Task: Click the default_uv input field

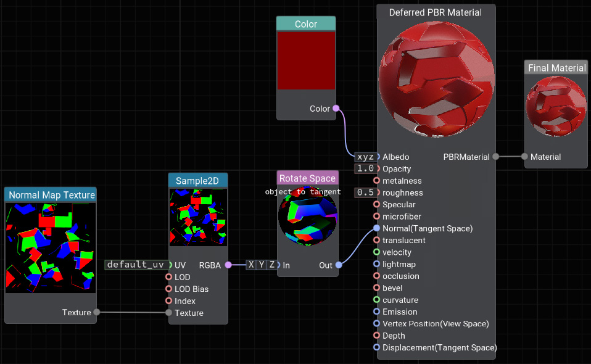Action: 136,265
